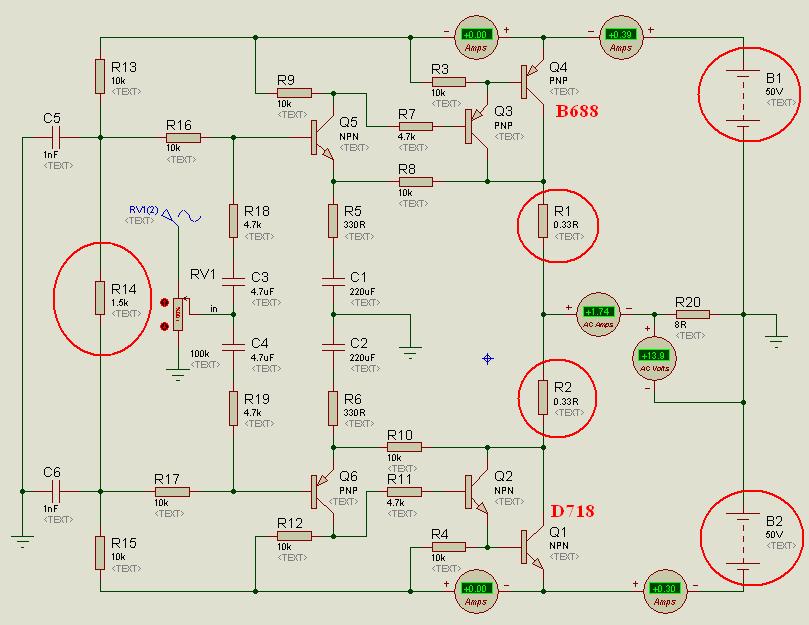809x625 pixels.
Task: Select resistor R14 1.5k
Action: click(100, 298)
